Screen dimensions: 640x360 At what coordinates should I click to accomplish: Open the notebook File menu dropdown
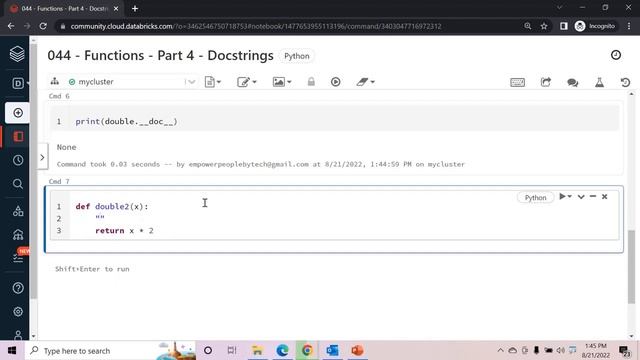point(213,82)
